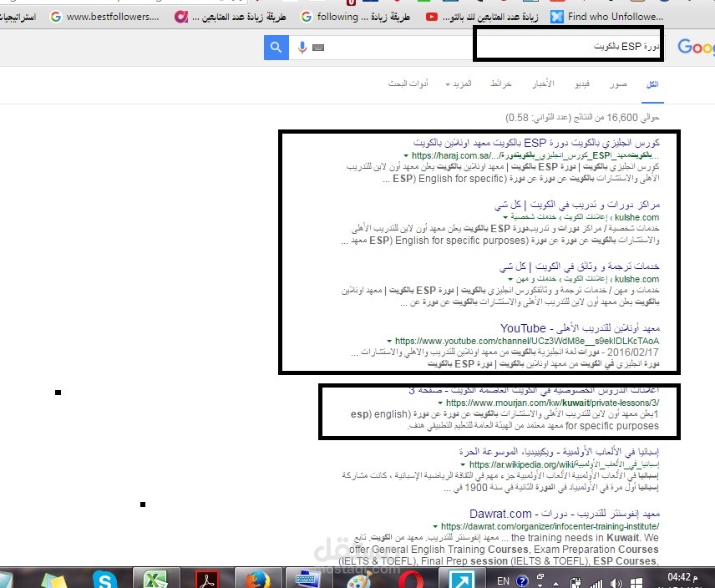
Task: Open 'أدوات البحث' search tools
Action: tap(408, 84)
